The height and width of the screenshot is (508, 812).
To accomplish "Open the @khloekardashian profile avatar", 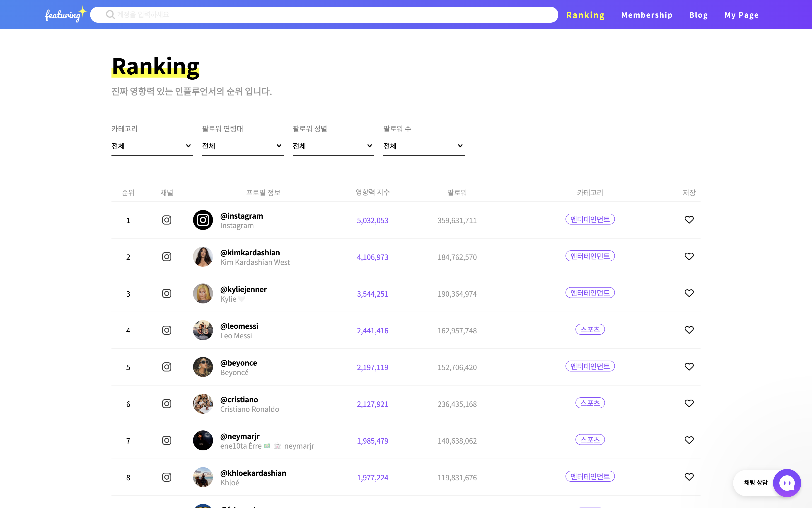I will pos(203,477).
